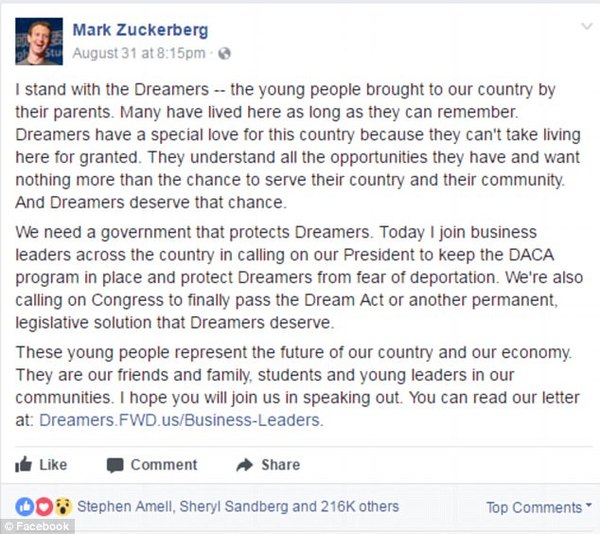600x534 pixels.
Task: Open Stephen Amell's name in reactions
Action: click(x=124, y=506)
